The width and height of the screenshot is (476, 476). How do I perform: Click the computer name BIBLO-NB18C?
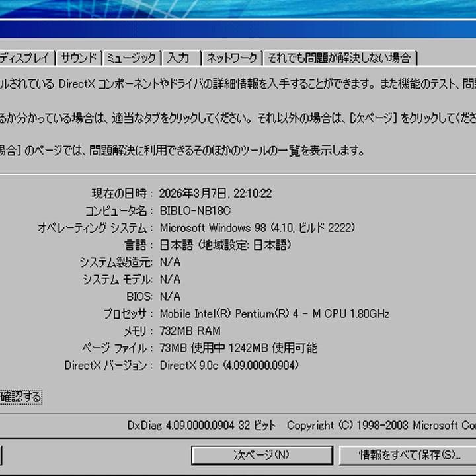pos(195,211)
